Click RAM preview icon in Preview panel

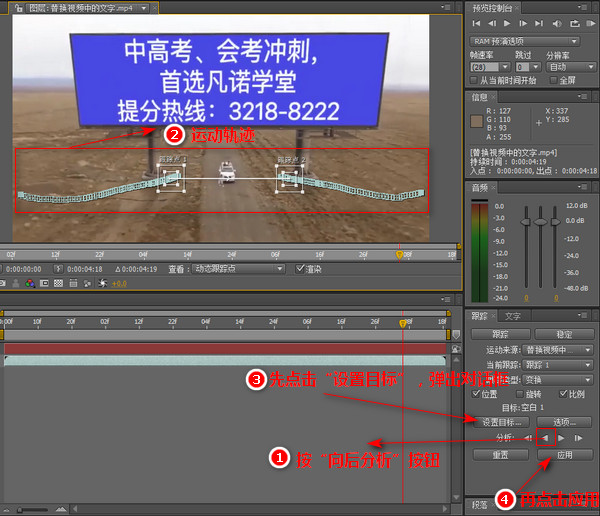pyautogui.click(x=590, y=24)
